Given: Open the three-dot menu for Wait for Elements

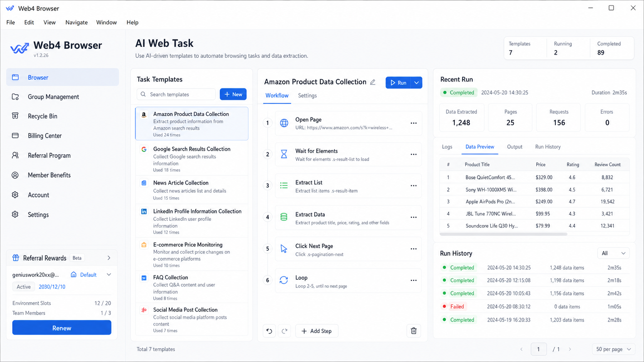Looking at the screenshot, I should (414, 155).
